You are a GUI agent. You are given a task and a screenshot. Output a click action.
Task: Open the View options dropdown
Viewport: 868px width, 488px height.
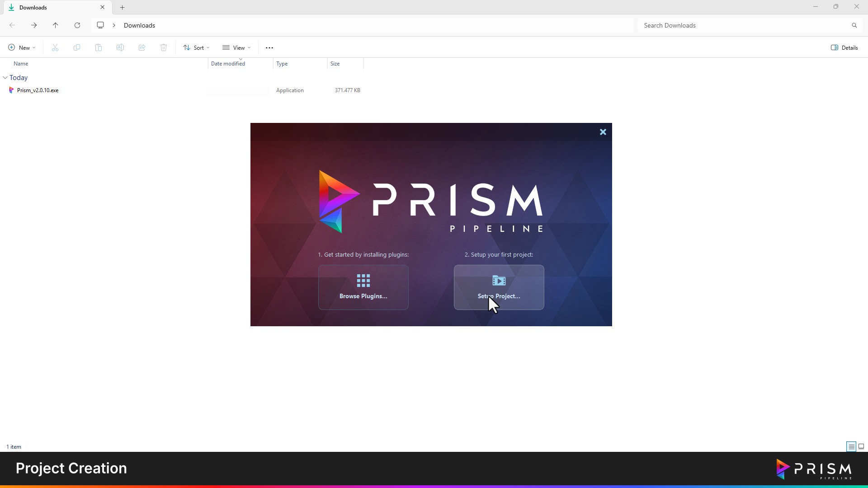[x=236, y=47]
